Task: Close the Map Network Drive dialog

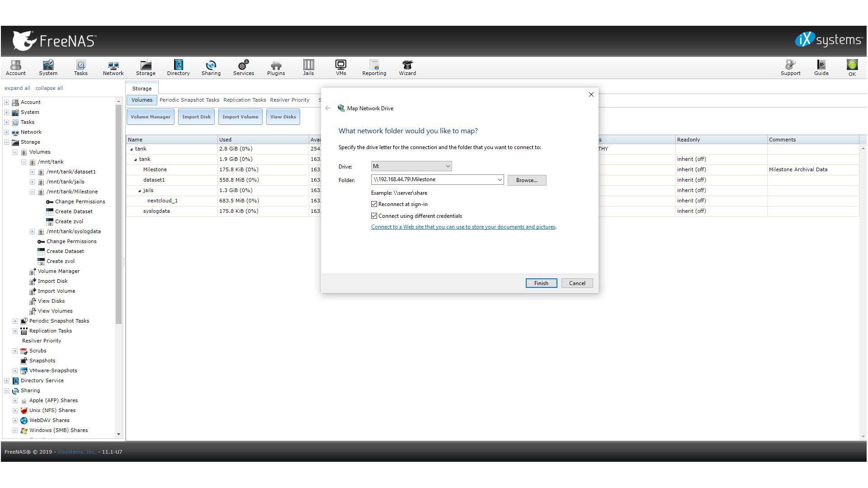Action: click(x=591, y=94)
